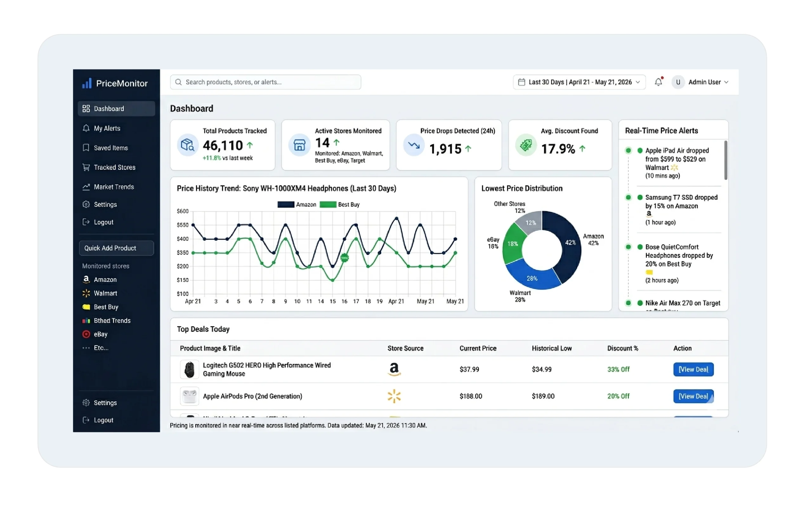The width and height of the screenshot is (812, 511).
Task: Go to Saved Items
Action: pyautogui.click(x=116, y=148)
